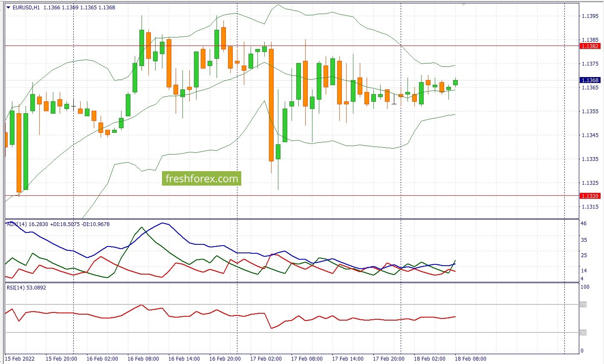604x364 pixels.
Task: Select the red 1.1382 price level tag
Action: coord(590,46)
